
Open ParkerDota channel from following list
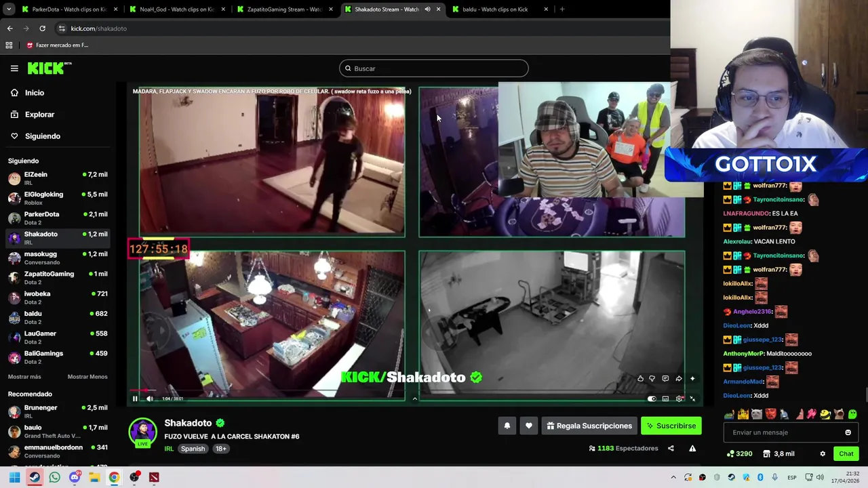tap(58, 218)
